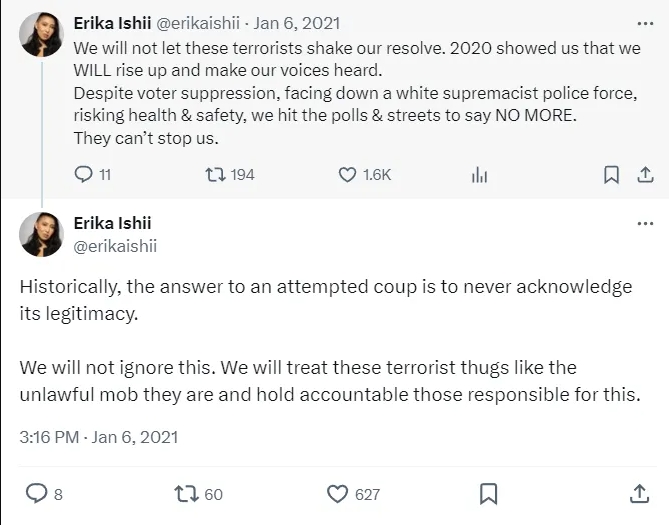Open the Jan 6, 2021 date link of the first tweet
Viewport: 669px width, 525px height.
(297, 23)
